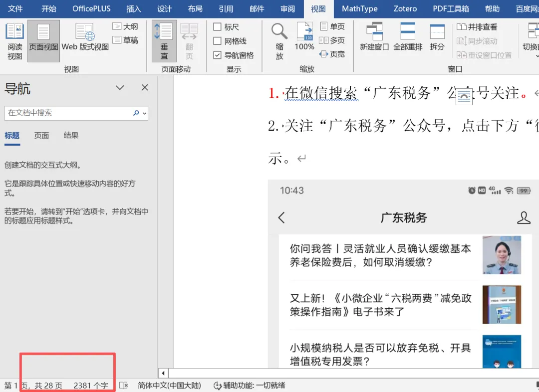Click back arrow in 广东税务 screenshot

281,217
